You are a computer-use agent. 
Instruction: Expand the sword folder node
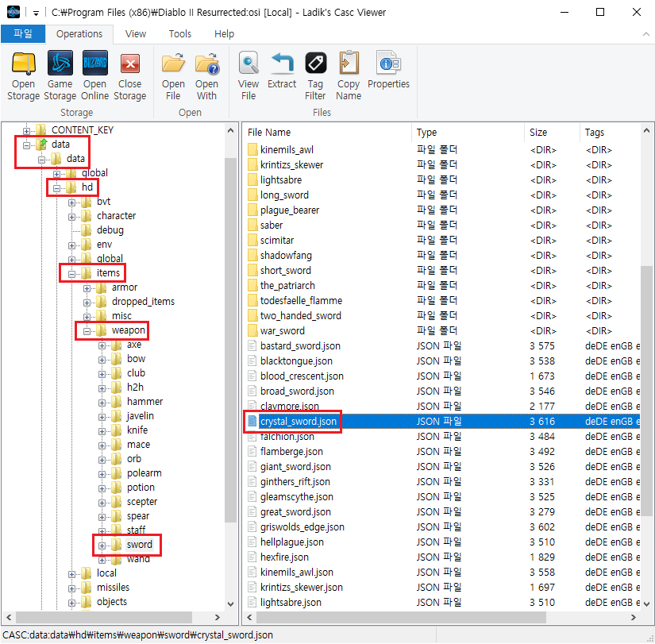(102, 546)
